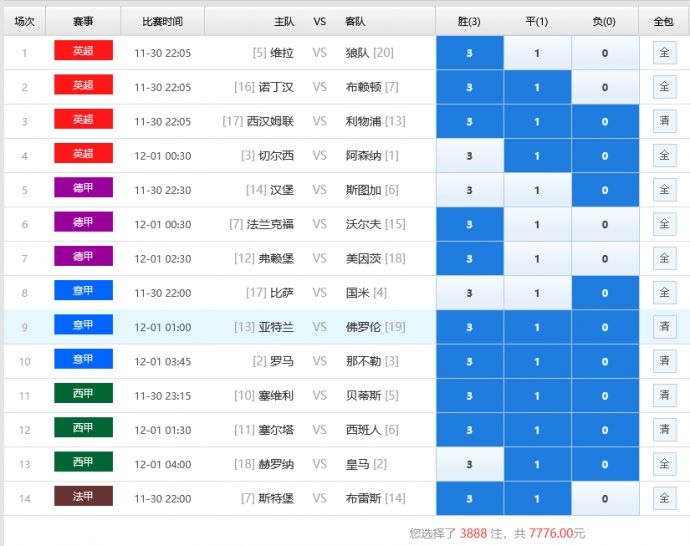This screenshot has height=546, width=690.
Task: Clear selections with 清 on 西汉姆联 row
Action: [x=664, y=121]
